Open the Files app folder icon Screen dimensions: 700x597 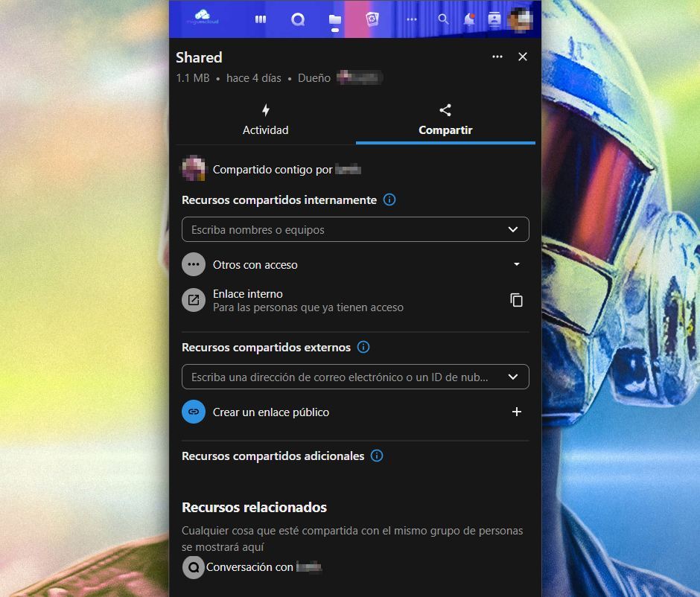[335, 19]
